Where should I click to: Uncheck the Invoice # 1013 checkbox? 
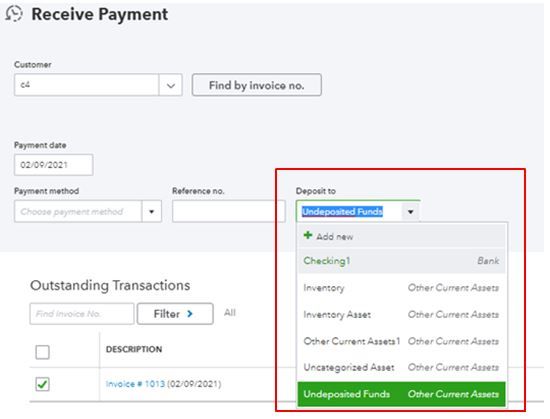pos(42,384)
